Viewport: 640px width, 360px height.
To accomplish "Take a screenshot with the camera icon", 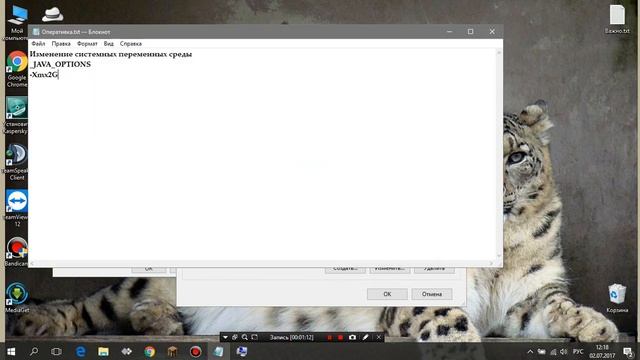I will tap(352, 337).
